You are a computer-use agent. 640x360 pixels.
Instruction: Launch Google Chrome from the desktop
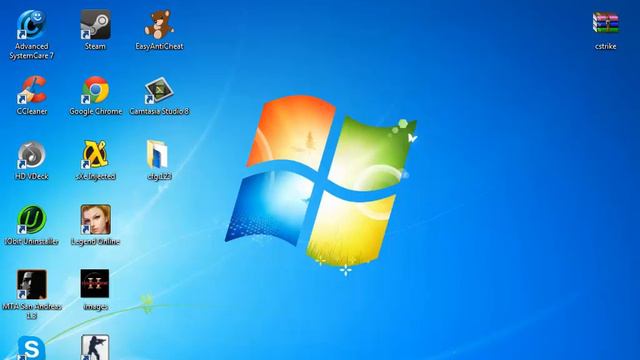point(95,90)
